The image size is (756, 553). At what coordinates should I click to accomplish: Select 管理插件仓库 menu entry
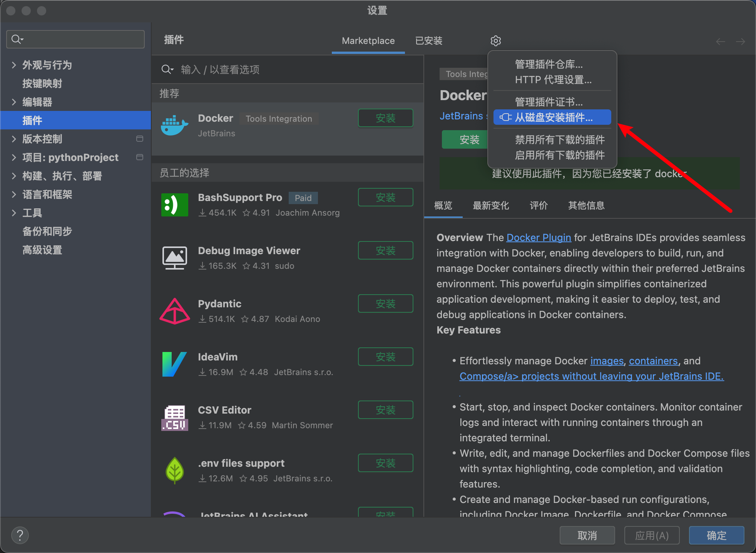[549, 64]
